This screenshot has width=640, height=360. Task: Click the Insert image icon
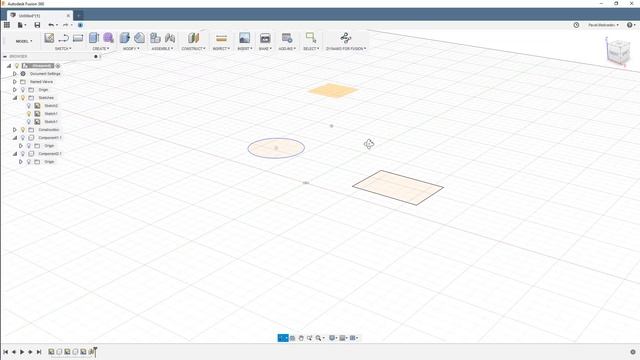244,38
